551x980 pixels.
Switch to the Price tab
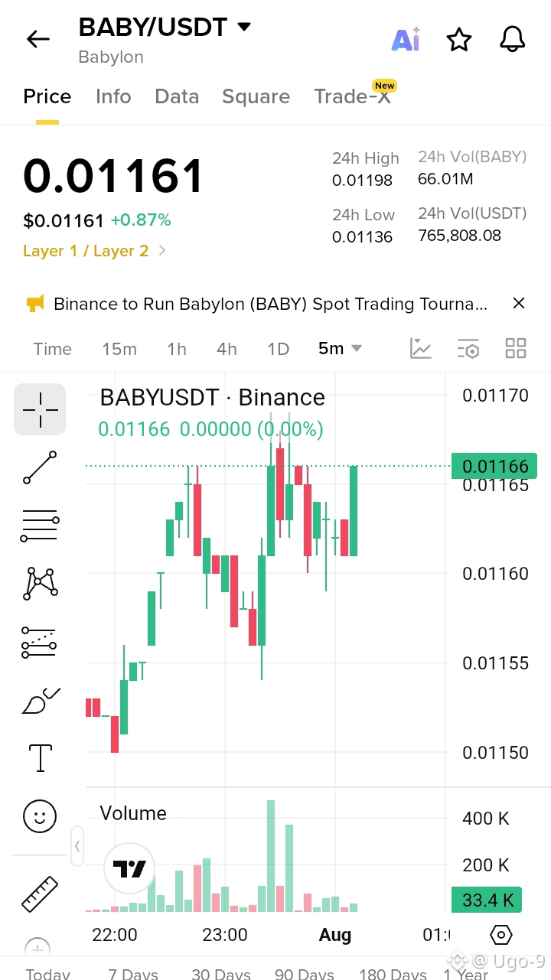(47, 96)
